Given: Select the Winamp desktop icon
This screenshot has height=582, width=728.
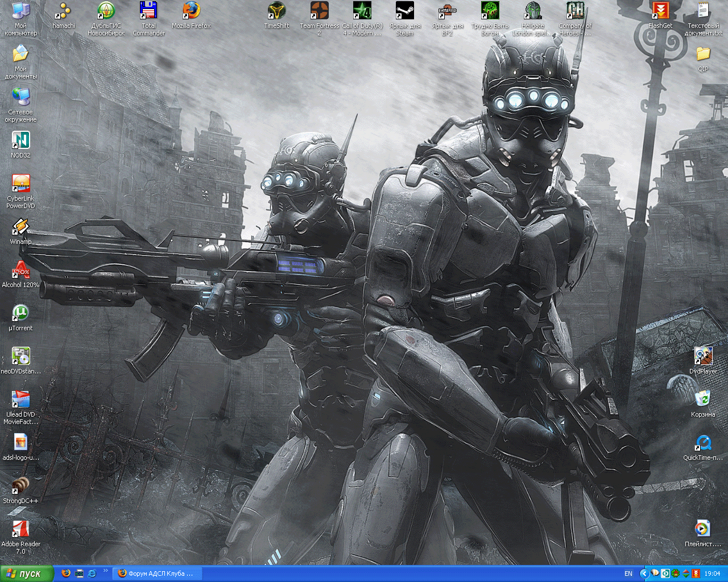Looking at the screenshot, I should click(20, 227).
